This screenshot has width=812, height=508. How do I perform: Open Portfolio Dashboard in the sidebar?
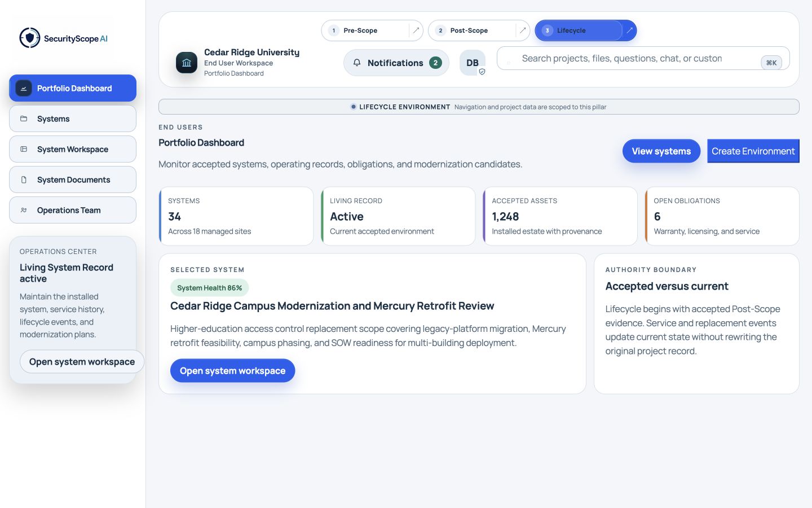(x=73, y=88)
